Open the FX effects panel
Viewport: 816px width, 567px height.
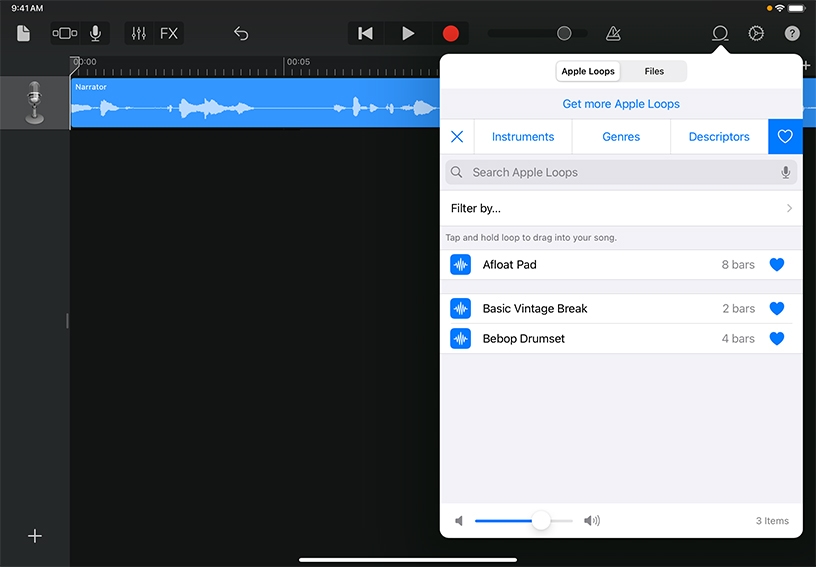coord(169,33)
